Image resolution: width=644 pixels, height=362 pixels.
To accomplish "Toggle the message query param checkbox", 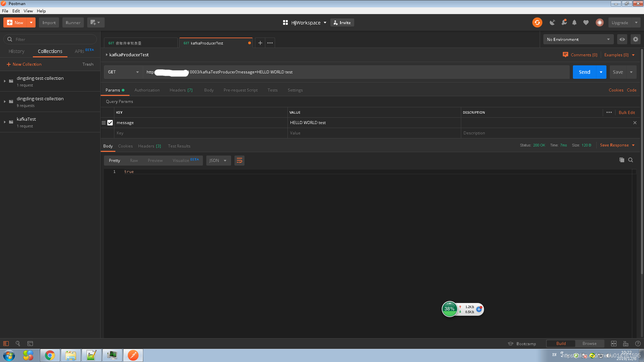I will [x=110, y=122].
